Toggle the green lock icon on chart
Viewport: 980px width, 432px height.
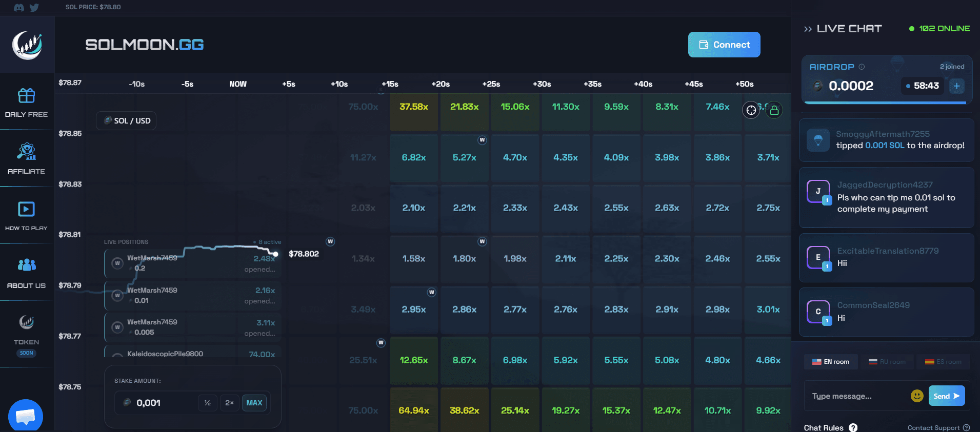point(774,110)
